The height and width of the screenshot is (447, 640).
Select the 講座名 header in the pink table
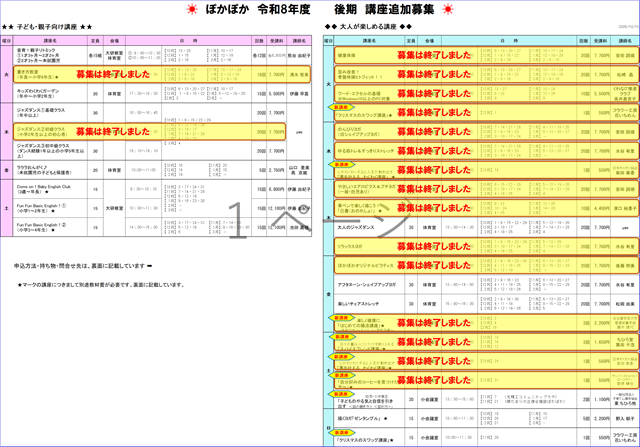click(50, 41)
